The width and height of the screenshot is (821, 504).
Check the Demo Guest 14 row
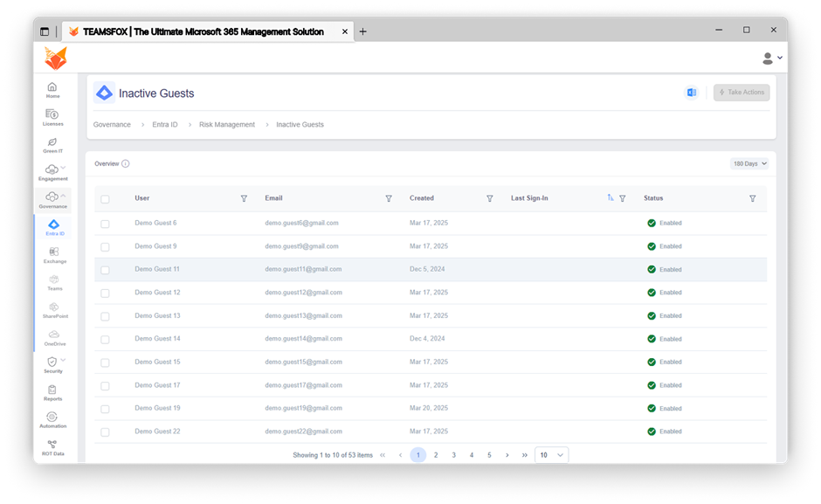[105, 340]
